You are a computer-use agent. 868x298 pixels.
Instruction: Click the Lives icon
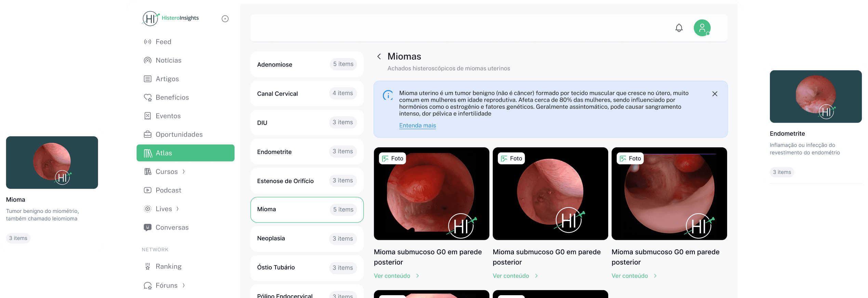pyautogui.click(x=147, y=209)
